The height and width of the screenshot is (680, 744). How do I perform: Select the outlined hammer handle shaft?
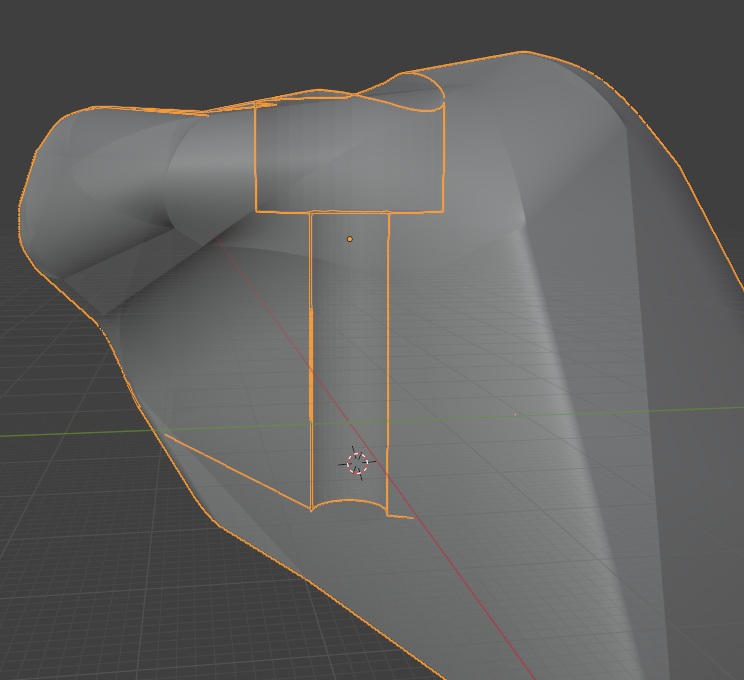(350, 363)
